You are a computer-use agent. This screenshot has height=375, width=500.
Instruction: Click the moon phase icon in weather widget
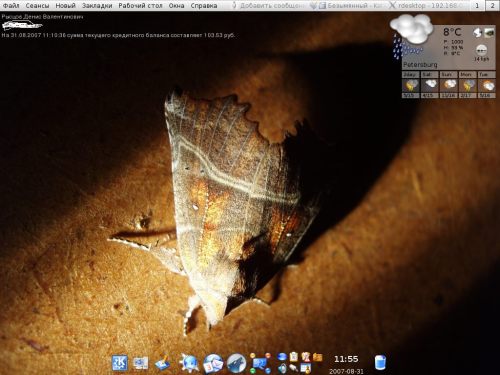(x=478, y=33)
